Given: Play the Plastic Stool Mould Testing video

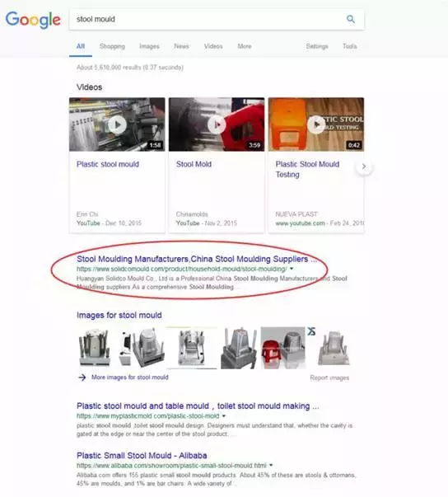Looking at the screenshot, I should point(316,124).
